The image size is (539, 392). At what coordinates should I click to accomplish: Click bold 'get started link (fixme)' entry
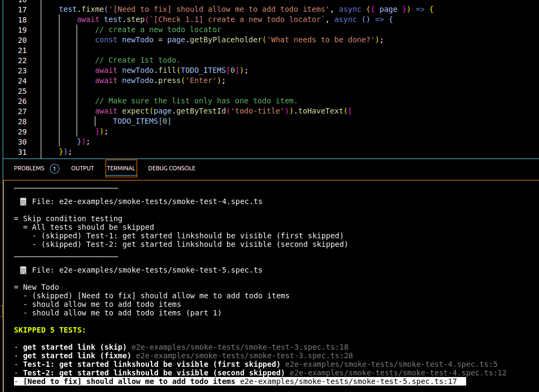tap(77, 356)
